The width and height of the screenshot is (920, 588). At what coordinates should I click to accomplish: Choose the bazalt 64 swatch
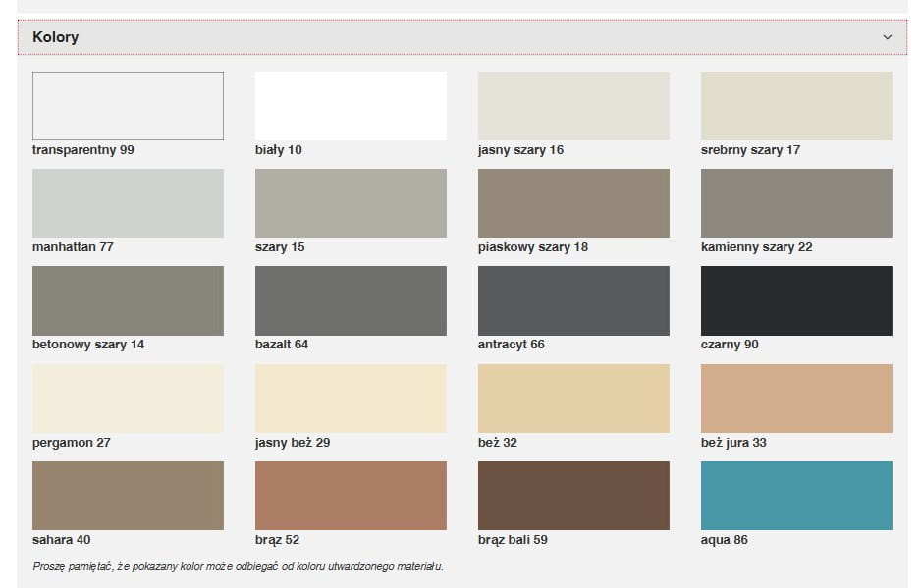pyautogui.click(x=351, y=300)
